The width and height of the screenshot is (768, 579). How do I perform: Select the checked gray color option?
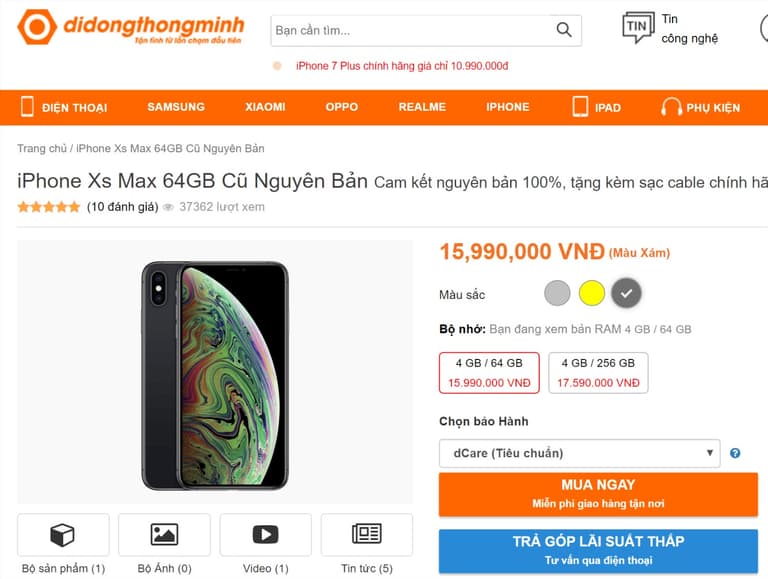(x=627, y=293)
